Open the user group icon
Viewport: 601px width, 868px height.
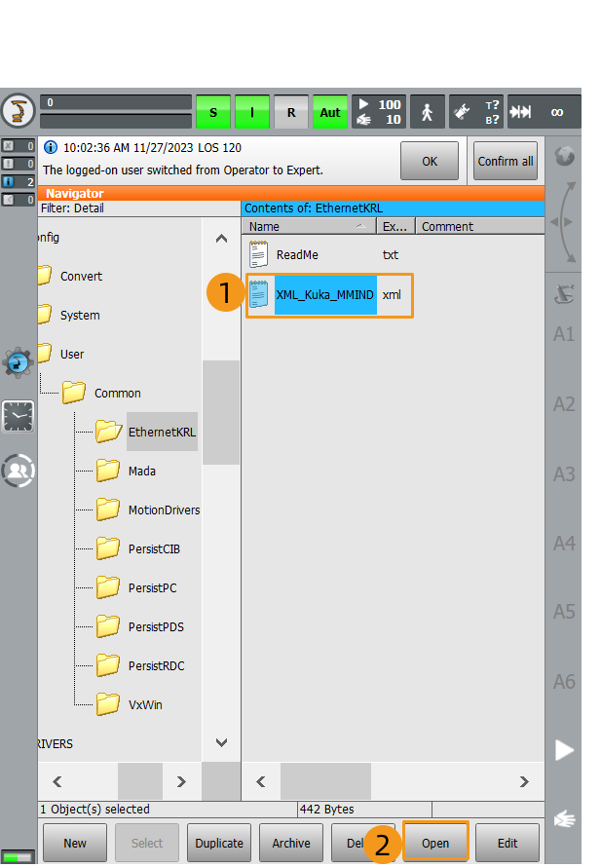19,471
